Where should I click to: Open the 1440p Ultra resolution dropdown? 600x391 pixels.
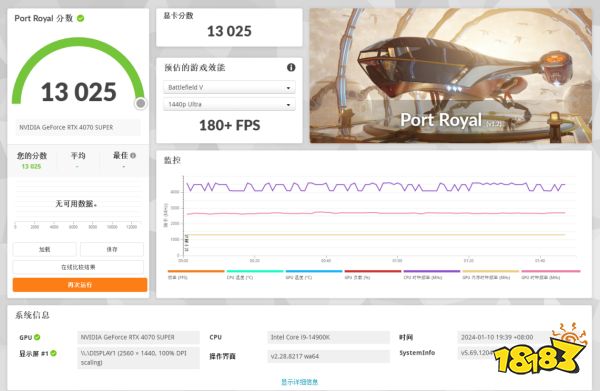click(229, 104)
